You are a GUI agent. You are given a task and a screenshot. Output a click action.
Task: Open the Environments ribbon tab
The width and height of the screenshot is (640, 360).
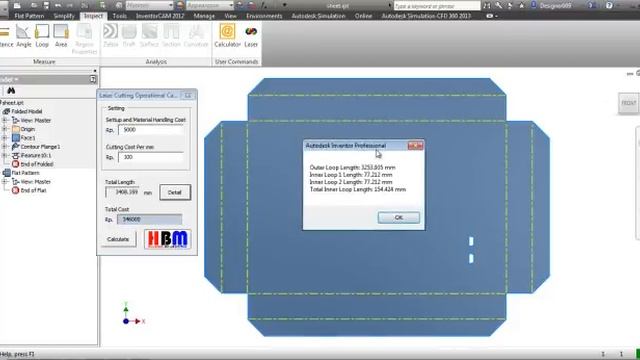[x=264, y=16]
